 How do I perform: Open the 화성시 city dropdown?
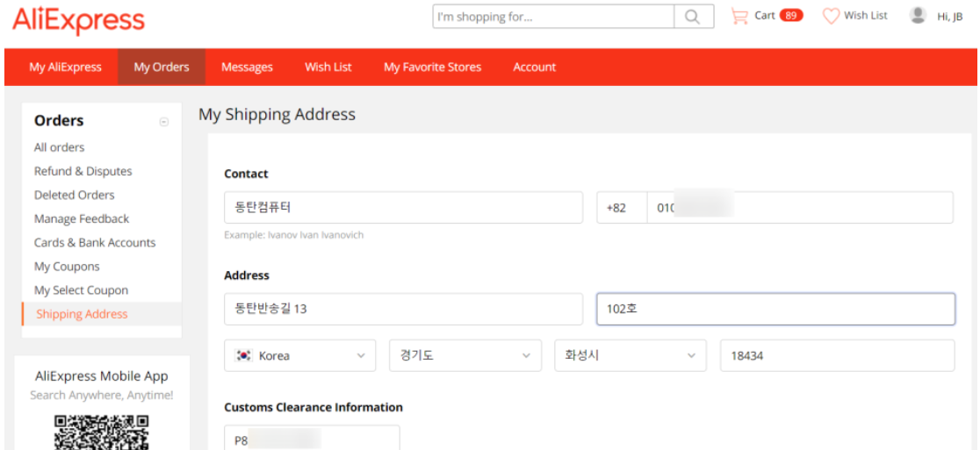coord(630,356)
